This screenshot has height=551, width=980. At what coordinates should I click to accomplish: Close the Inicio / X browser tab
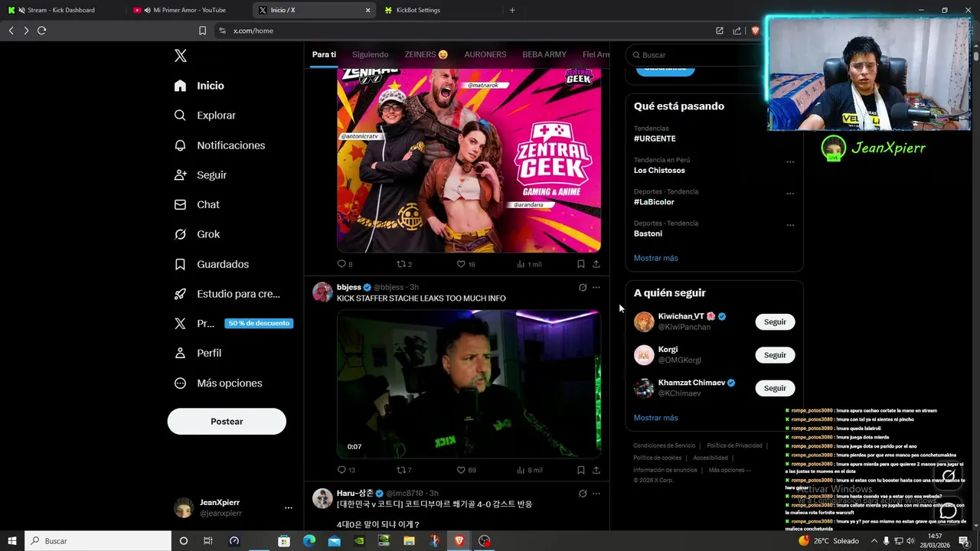367,10
